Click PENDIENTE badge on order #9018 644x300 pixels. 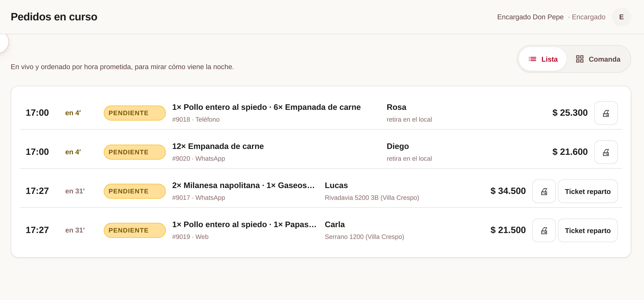coord(135,113)
